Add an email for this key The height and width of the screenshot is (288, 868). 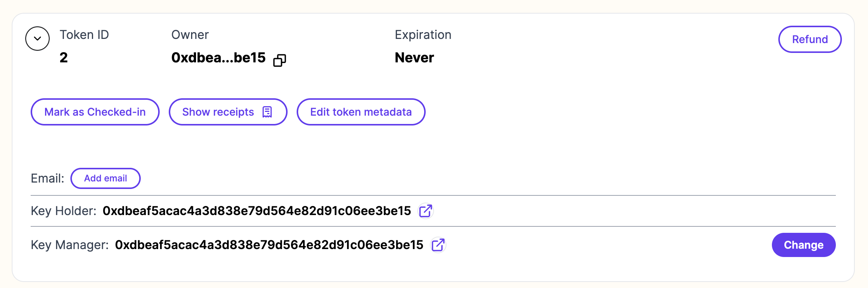click(x=106, y=178)
